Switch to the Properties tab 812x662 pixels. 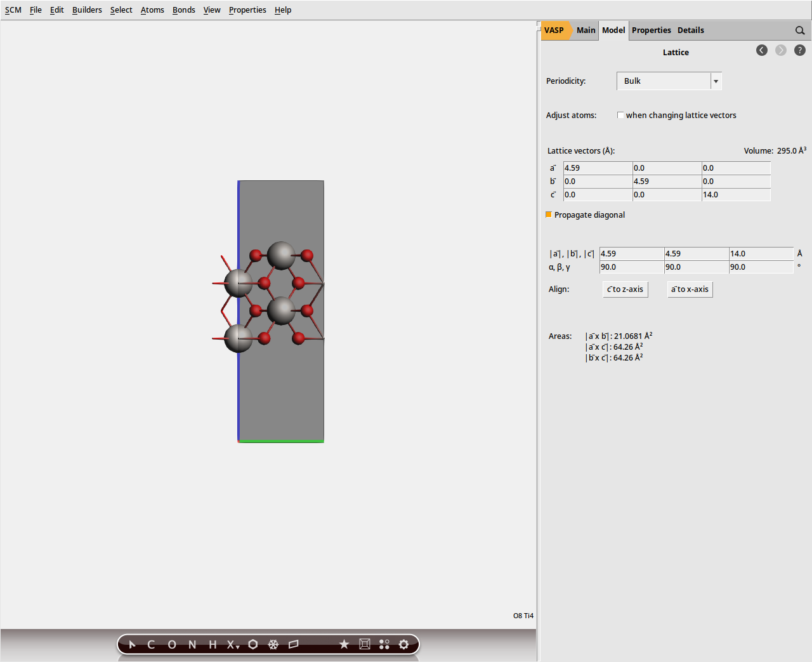click(651, 30)
